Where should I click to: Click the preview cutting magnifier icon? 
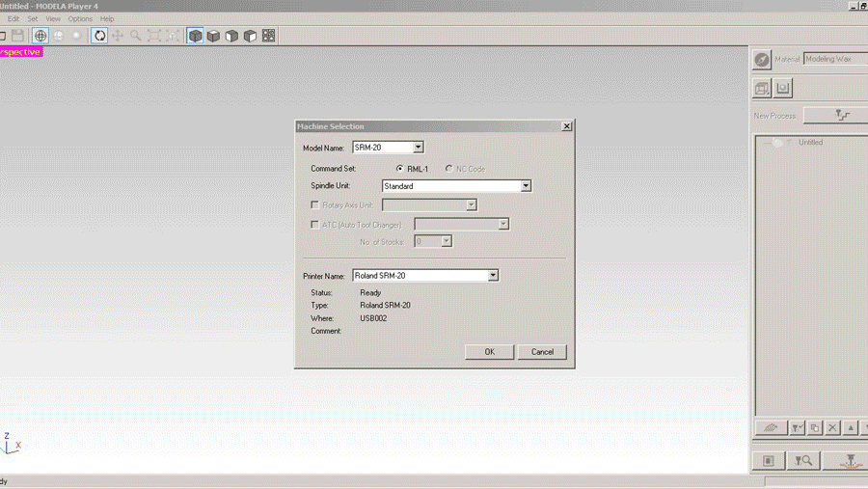coord(803,461)
